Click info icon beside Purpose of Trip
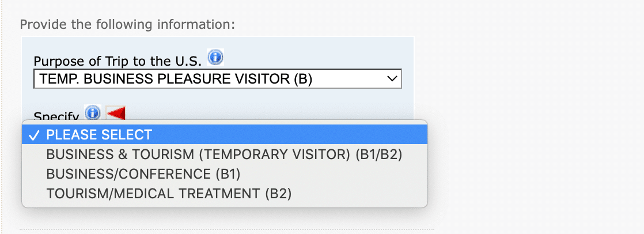The image size is (644, 234). (215, 57)
